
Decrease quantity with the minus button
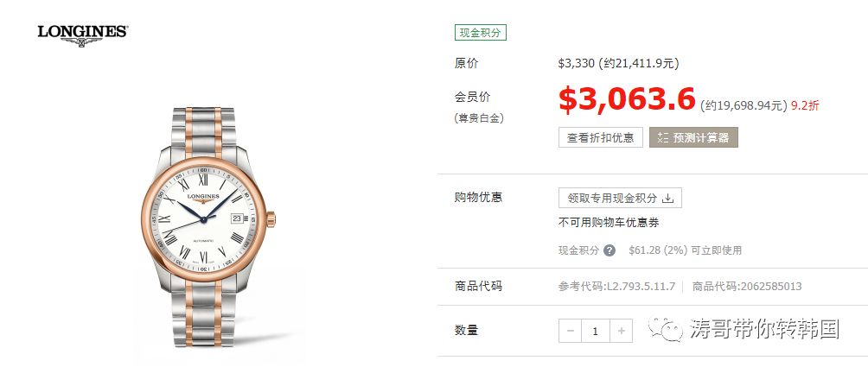(x=571, y=331)
